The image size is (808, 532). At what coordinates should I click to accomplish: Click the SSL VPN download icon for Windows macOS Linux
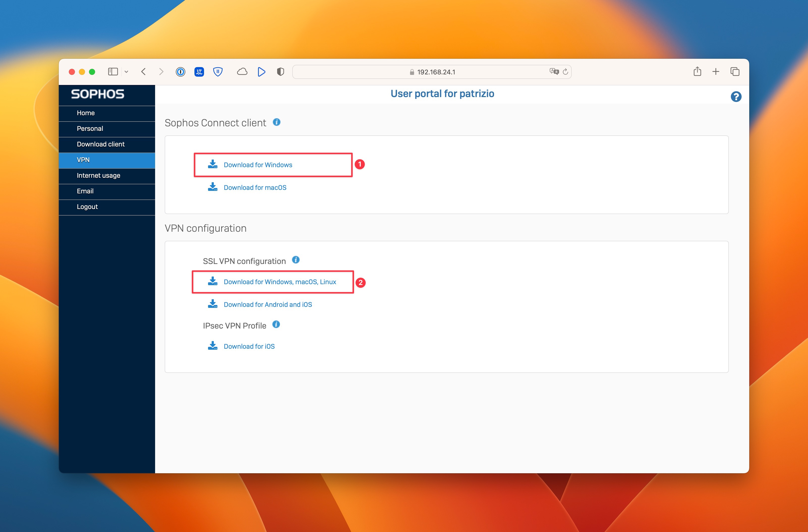tap(213, 281)
